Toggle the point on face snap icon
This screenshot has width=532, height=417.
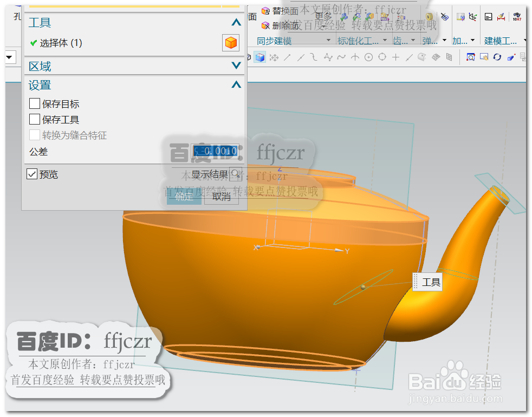click(x=422, y=57)
